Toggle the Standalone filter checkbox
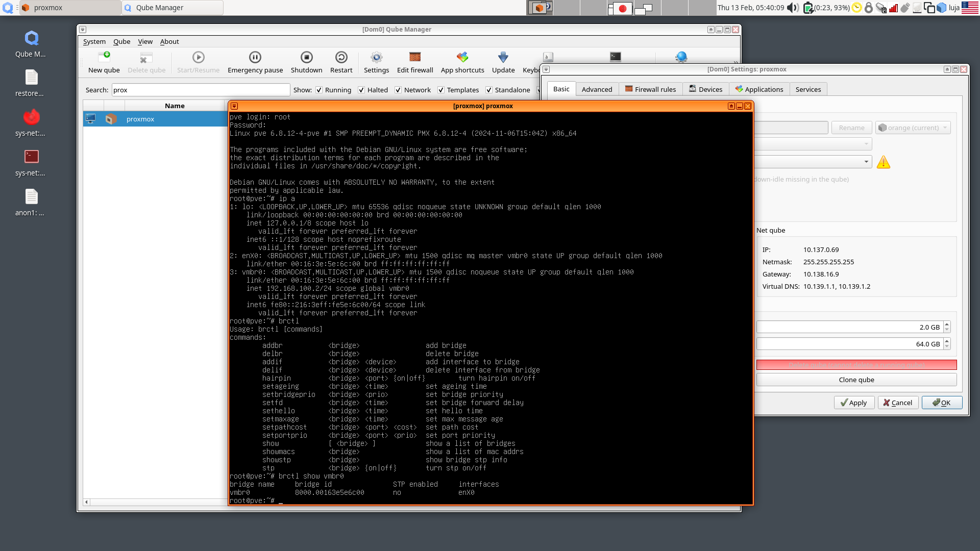 click(489, 90)
